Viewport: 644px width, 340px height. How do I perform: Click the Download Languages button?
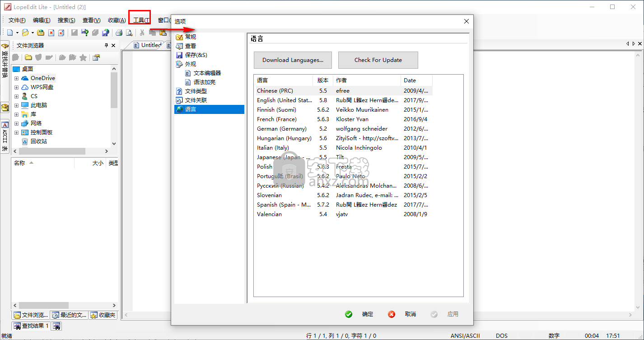[x=293, y=60]
